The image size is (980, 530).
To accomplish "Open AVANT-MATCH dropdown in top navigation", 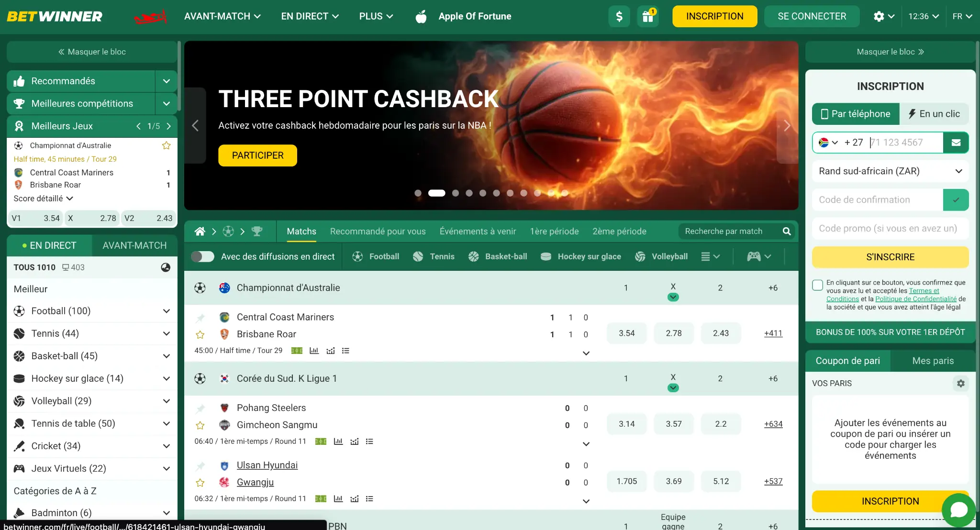I will point(223,16).
